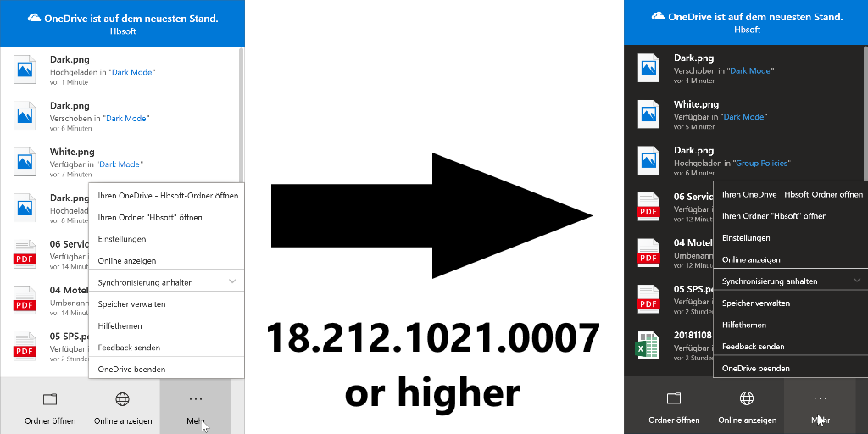This screenshot has width=868, height=434.
Task: Select Hilfethemen in the dark context menu
Action: 744,325
